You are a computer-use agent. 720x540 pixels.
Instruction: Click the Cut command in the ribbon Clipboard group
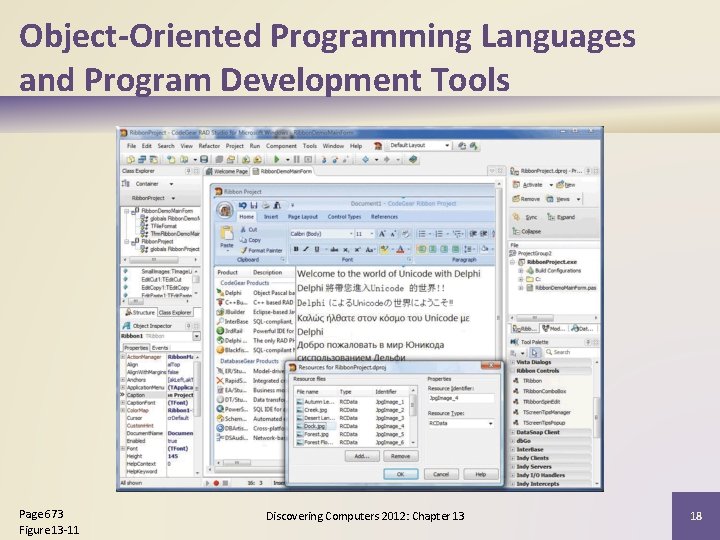click(248, 229)
